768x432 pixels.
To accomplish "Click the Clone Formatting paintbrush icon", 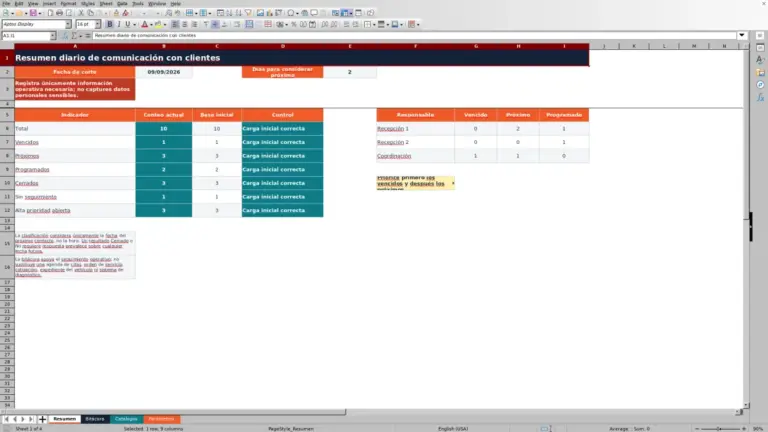I will click(116, 13).
